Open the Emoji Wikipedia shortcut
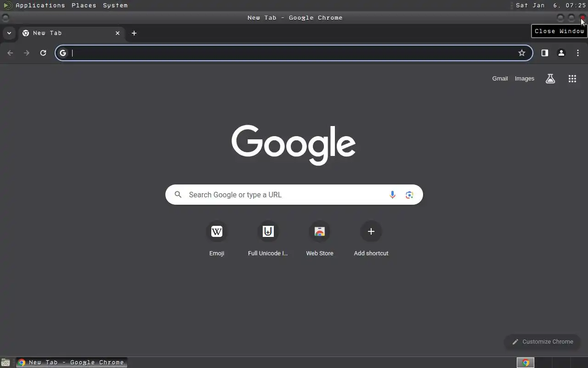The width and height of the screenshot is (588, 368). 217,239
